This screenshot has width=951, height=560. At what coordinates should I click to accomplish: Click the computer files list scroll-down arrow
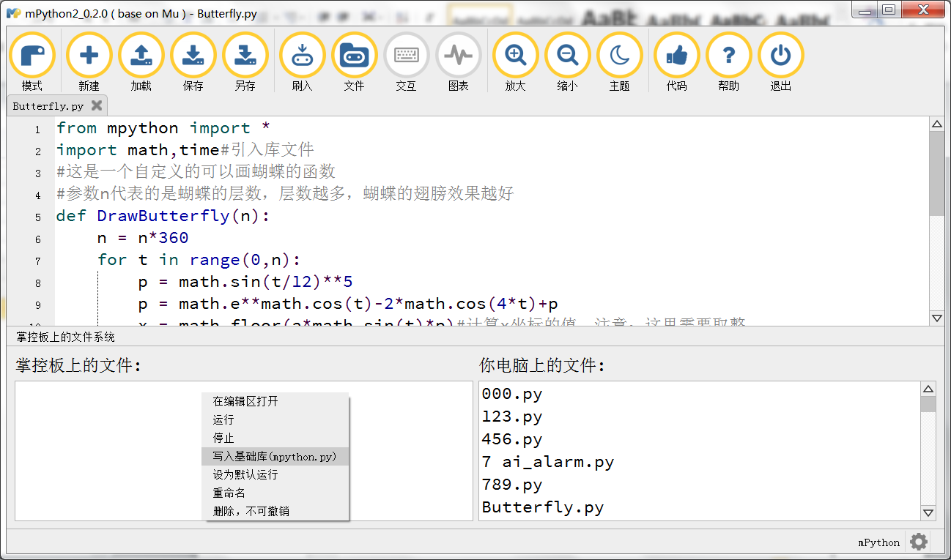[x=928, y=513]
